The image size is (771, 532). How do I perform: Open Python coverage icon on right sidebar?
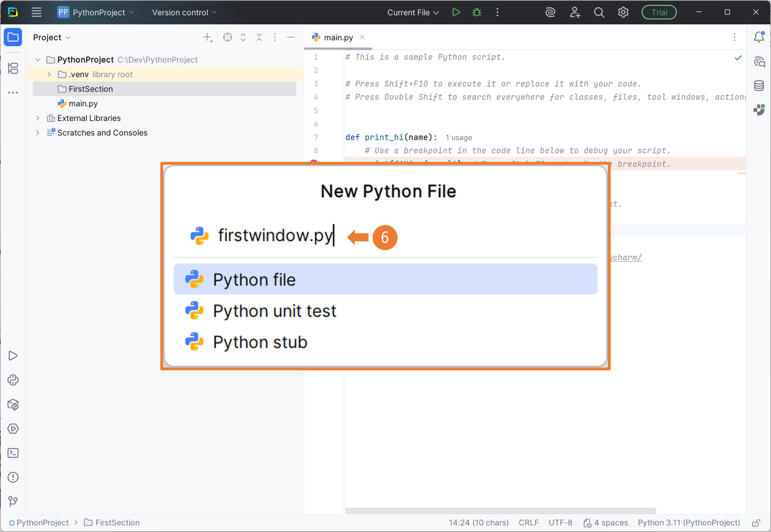tap(759, 110)
